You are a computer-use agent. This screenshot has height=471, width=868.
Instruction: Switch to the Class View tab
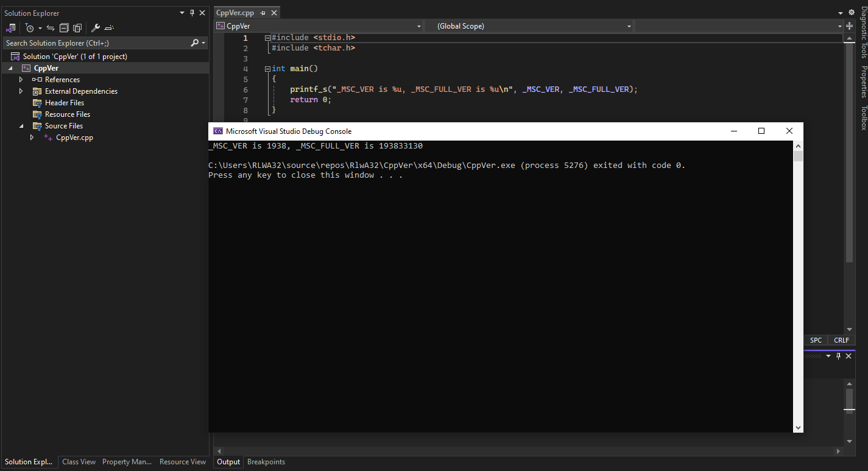[x=78, y=461]
